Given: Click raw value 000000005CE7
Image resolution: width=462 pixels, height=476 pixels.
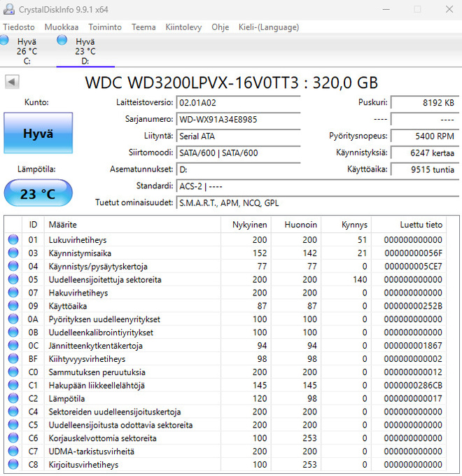Looking at the screenshot, I should (x=413, y=266).
